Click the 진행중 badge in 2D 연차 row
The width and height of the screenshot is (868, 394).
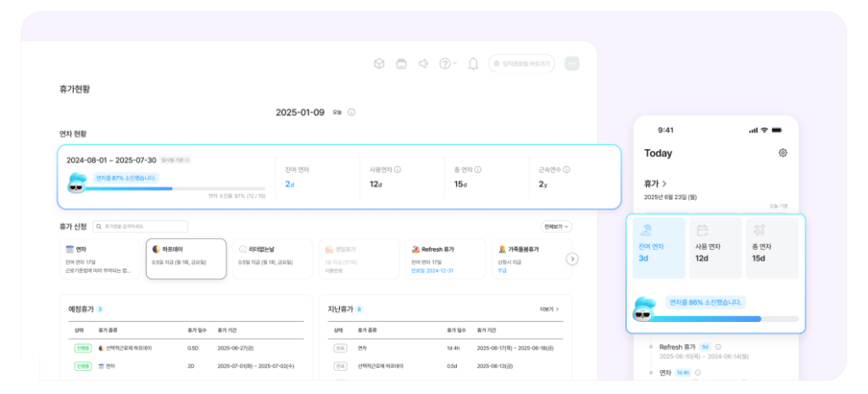82,366
